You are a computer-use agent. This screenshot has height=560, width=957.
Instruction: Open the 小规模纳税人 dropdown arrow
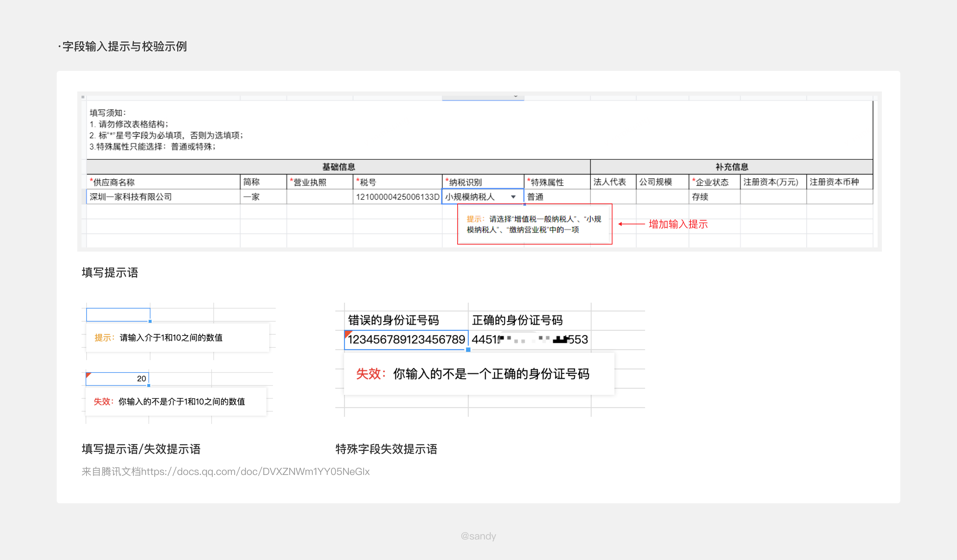[x=513, y=197]
